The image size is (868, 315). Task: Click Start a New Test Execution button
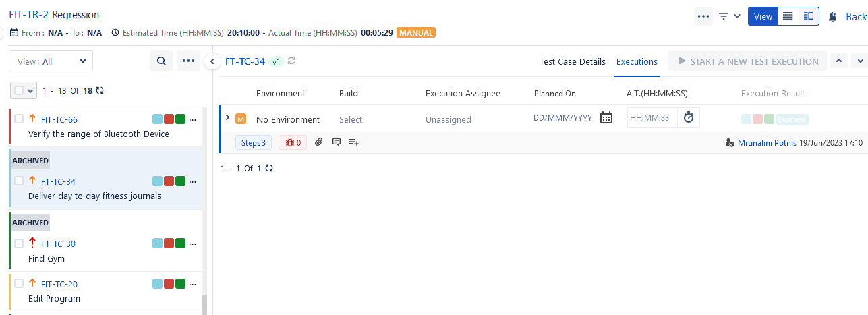pos(747,61)
